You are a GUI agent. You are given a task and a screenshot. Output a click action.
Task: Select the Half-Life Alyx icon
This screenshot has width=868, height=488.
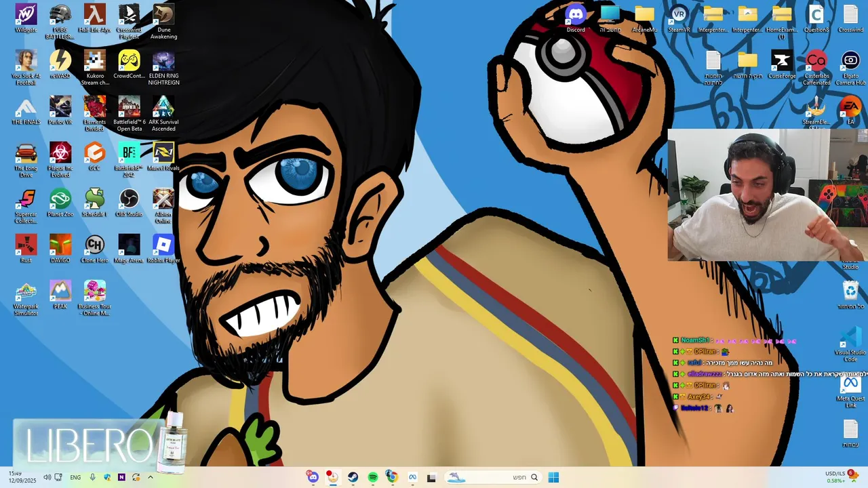94,18
